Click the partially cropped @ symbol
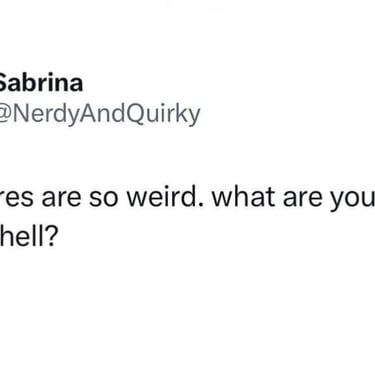 click(x=4, y=115)
